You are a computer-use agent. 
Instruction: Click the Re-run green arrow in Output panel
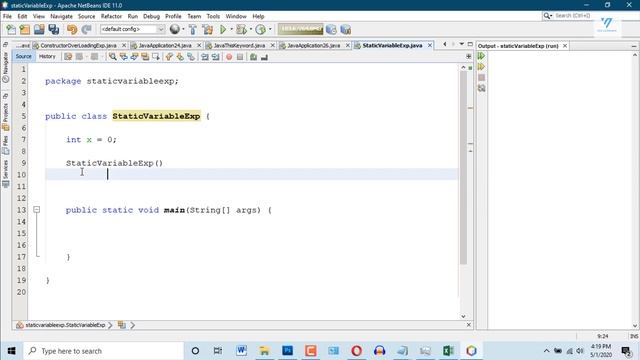pyautogui.click(x=482, y=56)
